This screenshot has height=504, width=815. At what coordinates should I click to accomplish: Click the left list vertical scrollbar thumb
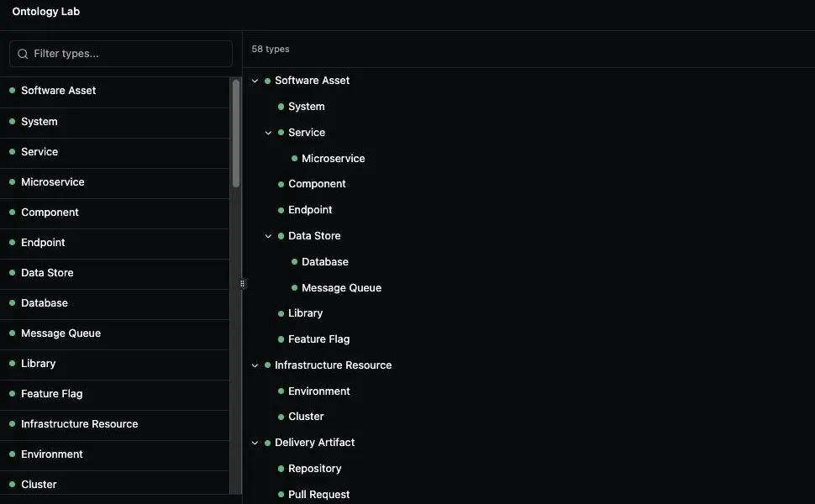point(236,134)
